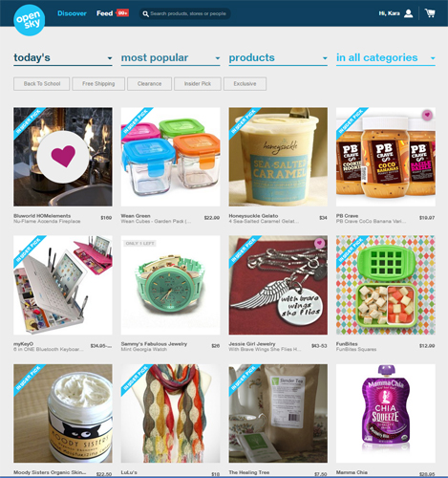Select the Back To School filter
Image resolution: width=448 pixels, height=478 pixels.
pos(42,84)
